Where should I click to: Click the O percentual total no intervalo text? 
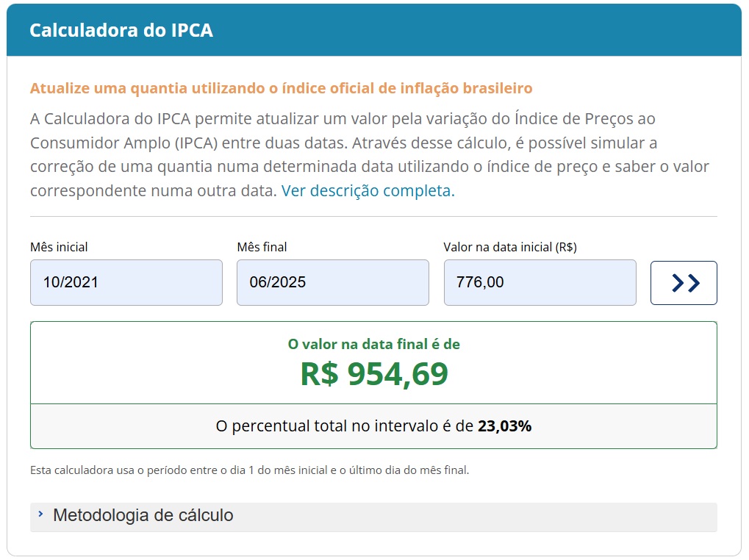pos(344,426)
